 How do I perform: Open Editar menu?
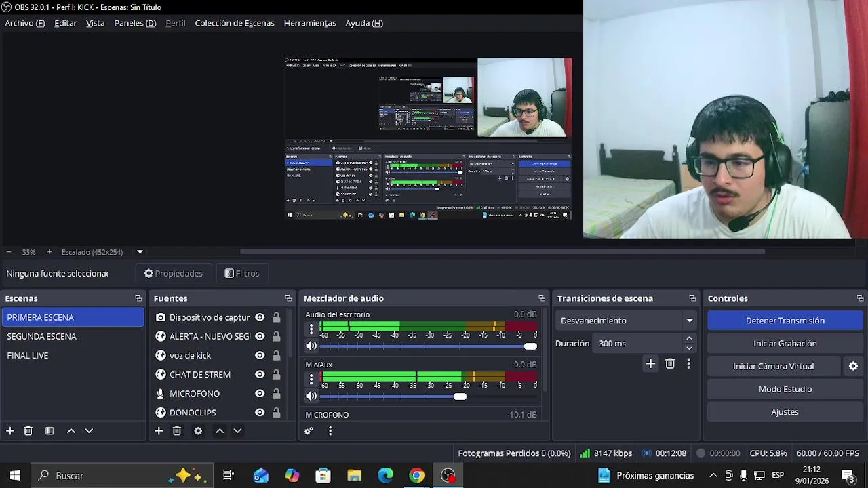(x=66, y=23)
